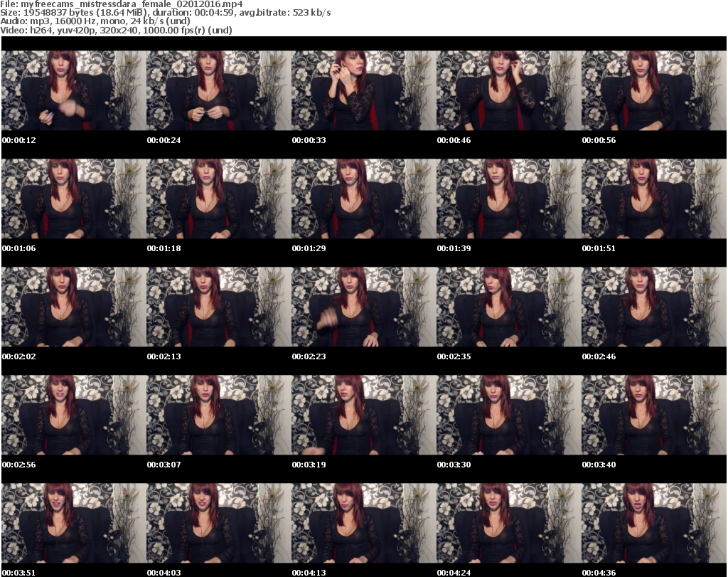
Task: Click the 'Audio: mp3, 16000 Hz' line
Action: click(95, 21)
